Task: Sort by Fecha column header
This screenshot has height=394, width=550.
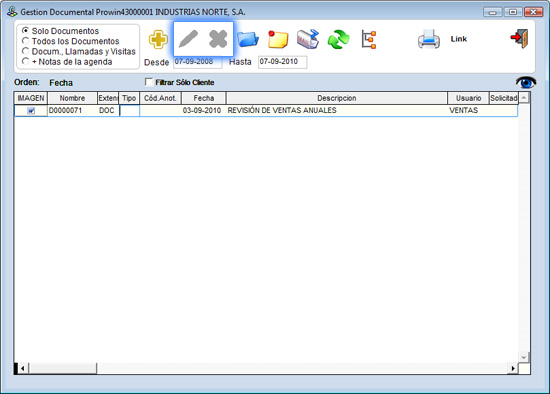Action: click(x=204, y=98)
